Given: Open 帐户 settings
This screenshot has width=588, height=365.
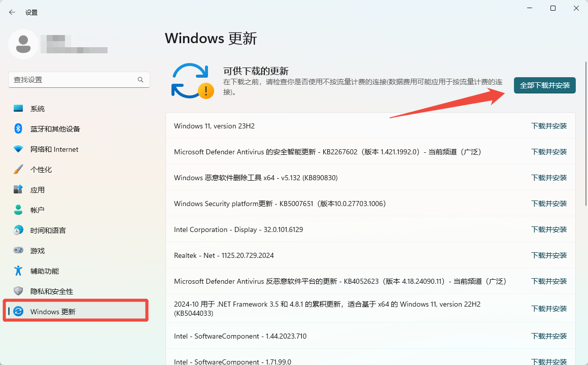Looking at the screenshot, I should [79, 210].
